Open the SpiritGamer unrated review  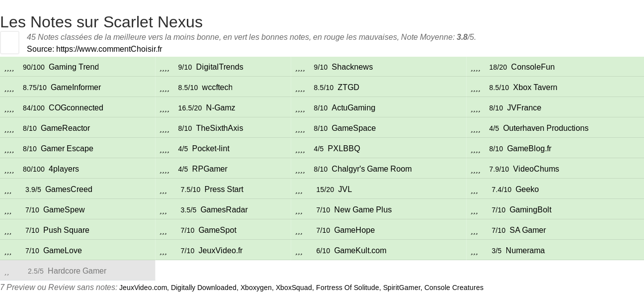click(x=402, y=288)
